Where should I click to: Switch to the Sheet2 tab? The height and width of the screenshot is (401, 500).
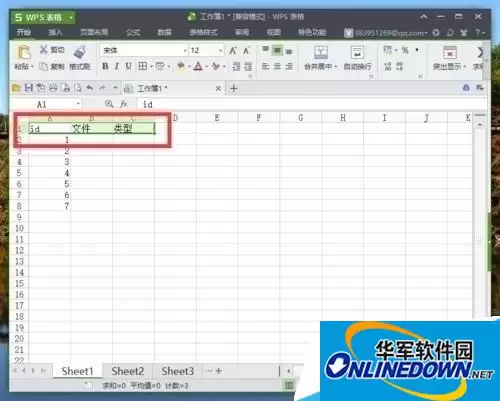tap(128, 371)
